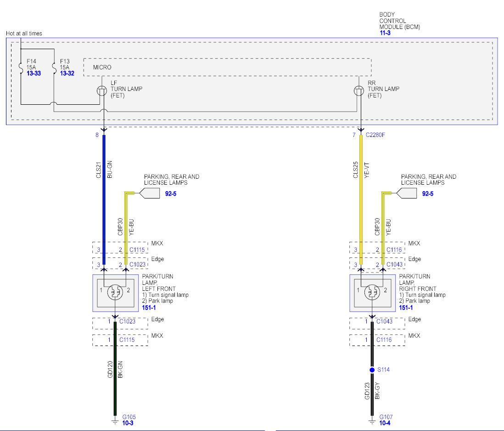This screenshot has height=431, width=504.
Task: Click the blue S114 splice dot
Action: [x=372, y=370]
